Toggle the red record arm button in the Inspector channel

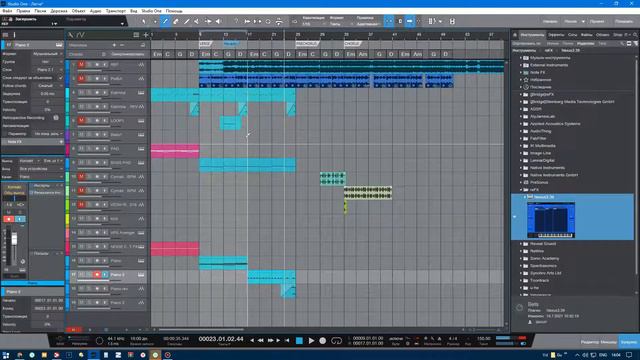coord(9,219)
